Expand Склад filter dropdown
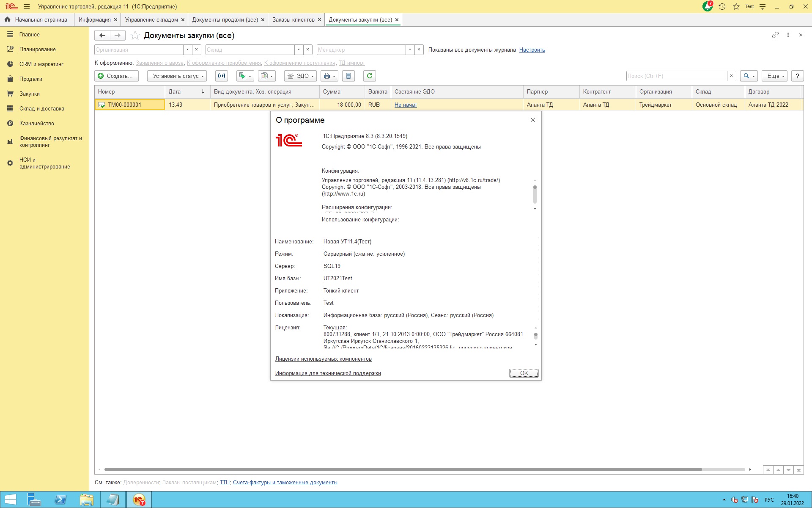812x508 pixels. point(299,50)
